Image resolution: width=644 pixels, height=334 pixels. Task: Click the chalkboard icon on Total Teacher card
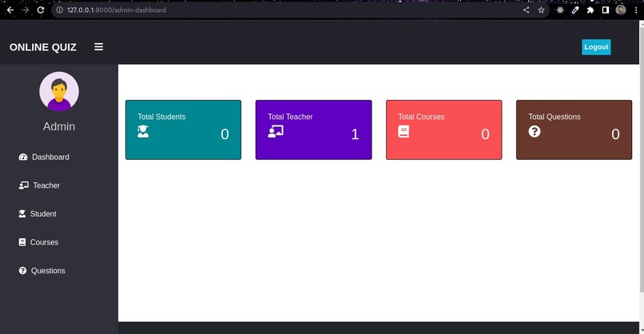(276, 132)
